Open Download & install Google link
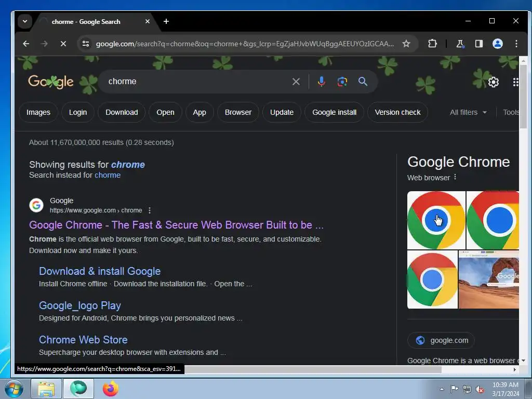The image size is (532, 399). 100,271
